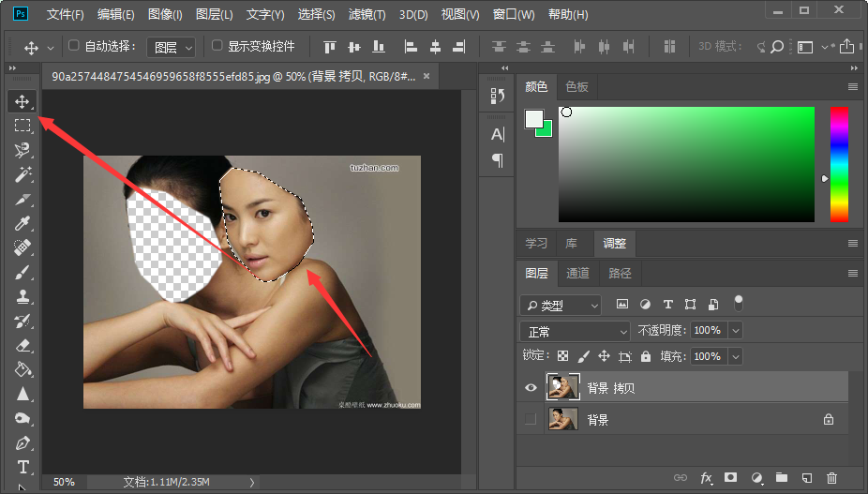Select the Sponge tool

coord(22,418)
